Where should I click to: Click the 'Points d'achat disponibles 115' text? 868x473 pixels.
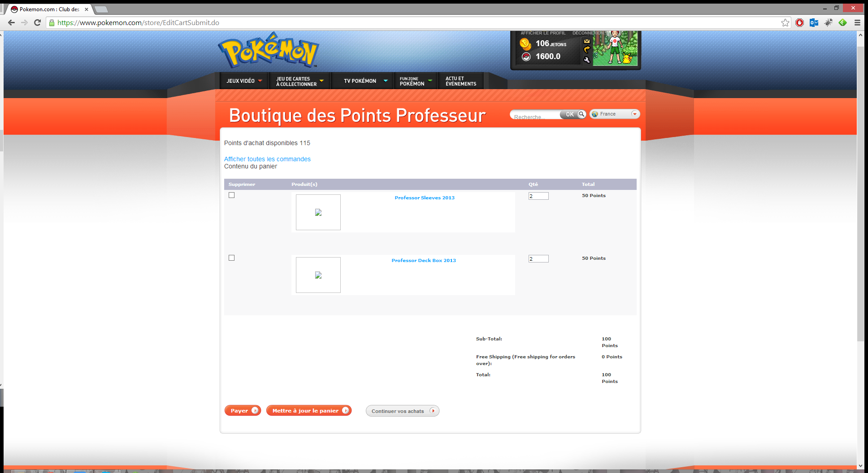[267, 143]
